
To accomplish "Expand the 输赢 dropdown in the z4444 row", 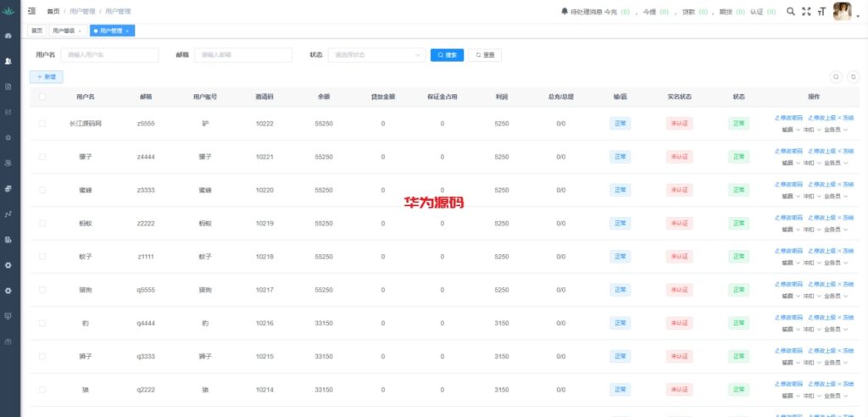I will tap(791, 163).
